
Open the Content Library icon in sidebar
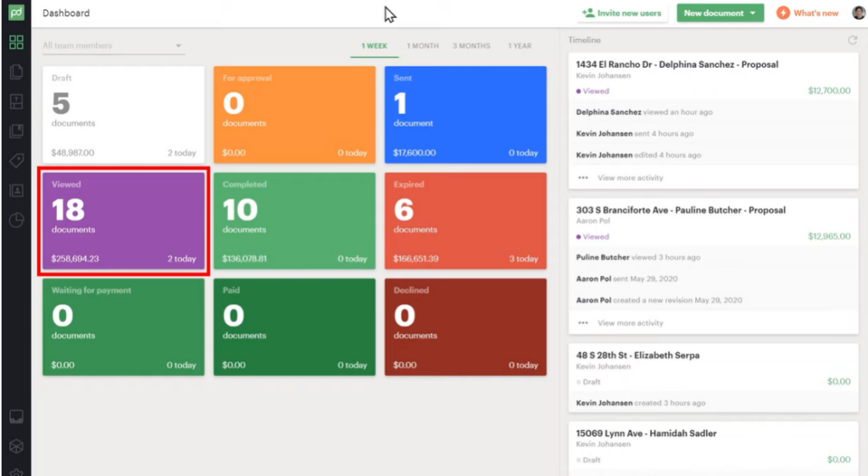(x=17, y=132)
